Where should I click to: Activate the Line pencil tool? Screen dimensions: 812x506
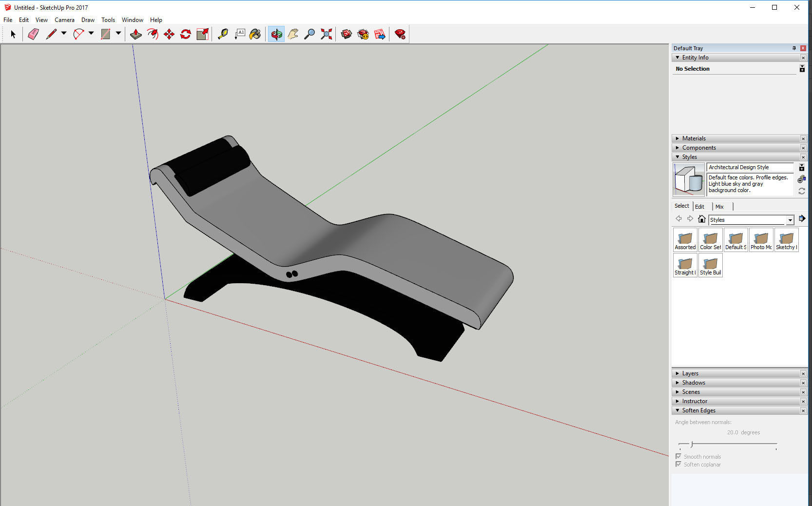coord(51,34)
